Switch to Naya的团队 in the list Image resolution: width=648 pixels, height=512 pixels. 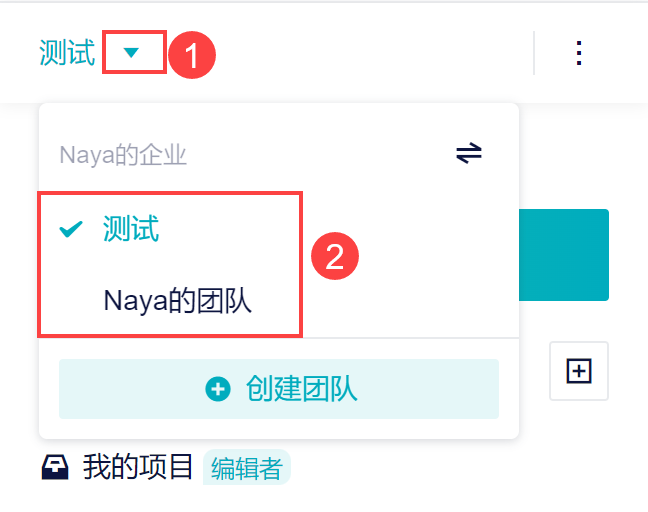[177, 300]
